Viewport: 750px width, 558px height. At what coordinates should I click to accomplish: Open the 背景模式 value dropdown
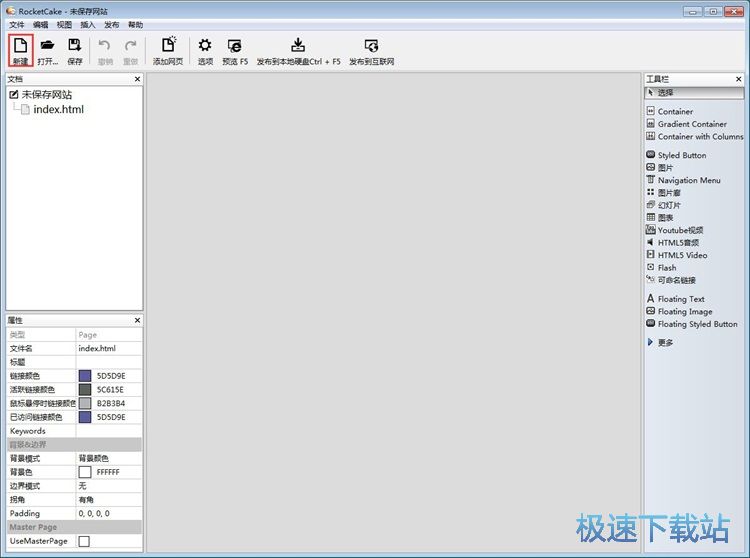point(108,458)
